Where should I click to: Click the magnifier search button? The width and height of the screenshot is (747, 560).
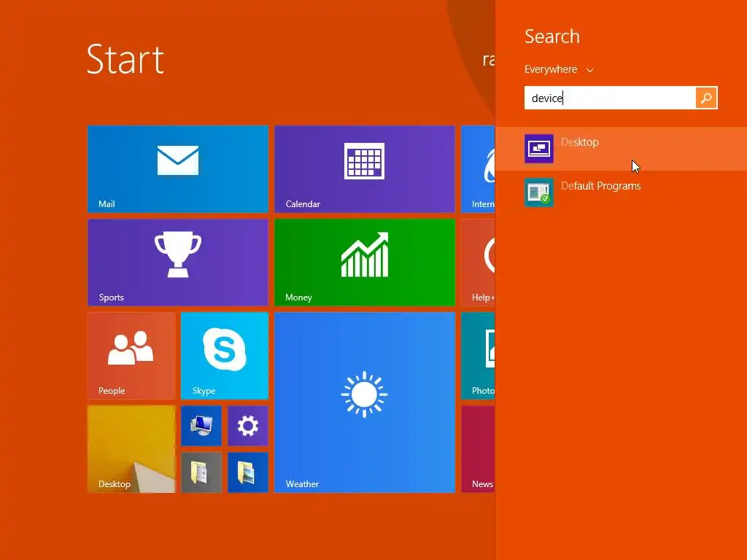[x=706, y=98]
